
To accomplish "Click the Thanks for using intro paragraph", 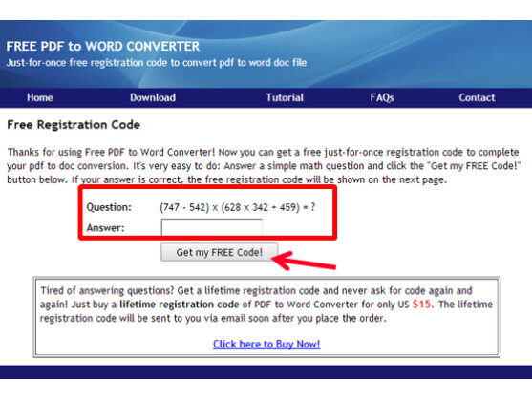I will point(264,166).
